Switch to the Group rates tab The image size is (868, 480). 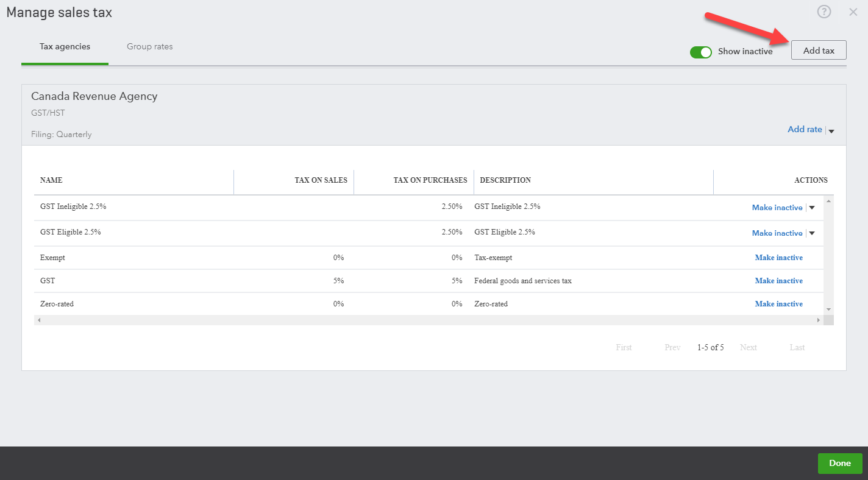pyautogui.click(x=150, y=46)
